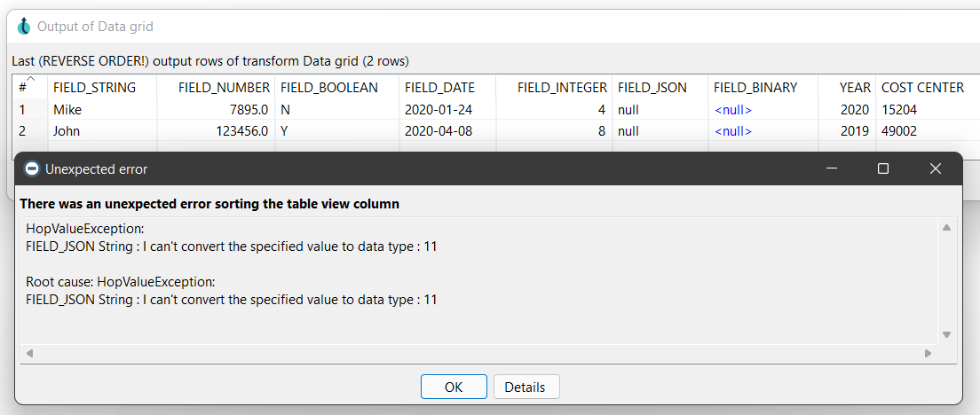Select the John cell

(x=102, y=131)
